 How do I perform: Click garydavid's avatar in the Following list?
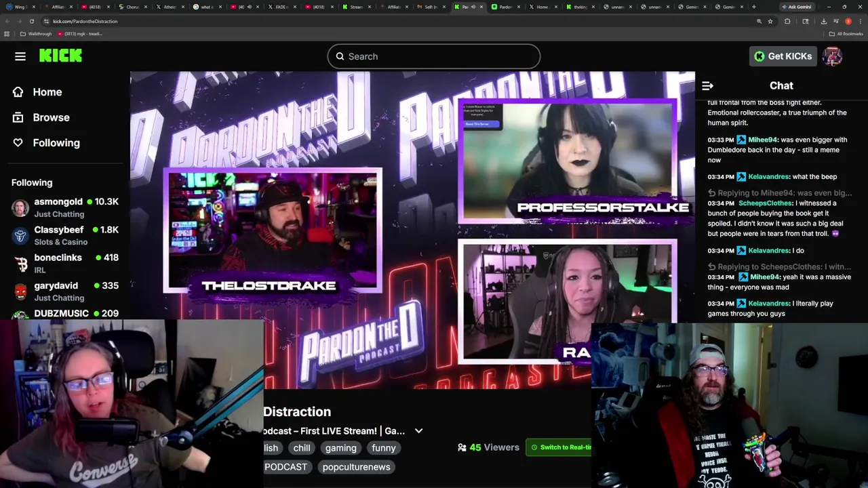coord(21,292)
